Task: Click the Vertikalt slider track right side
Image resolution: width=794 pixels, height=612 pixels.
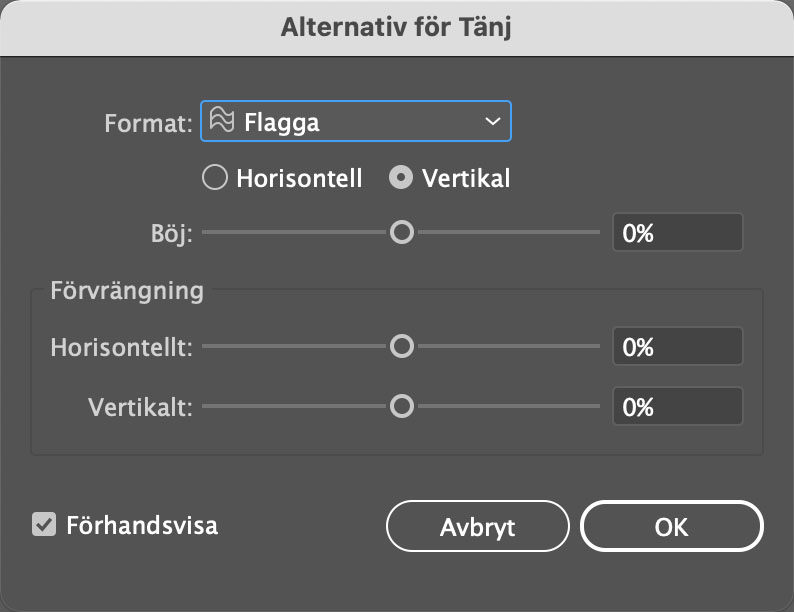Action: [508, 406]
